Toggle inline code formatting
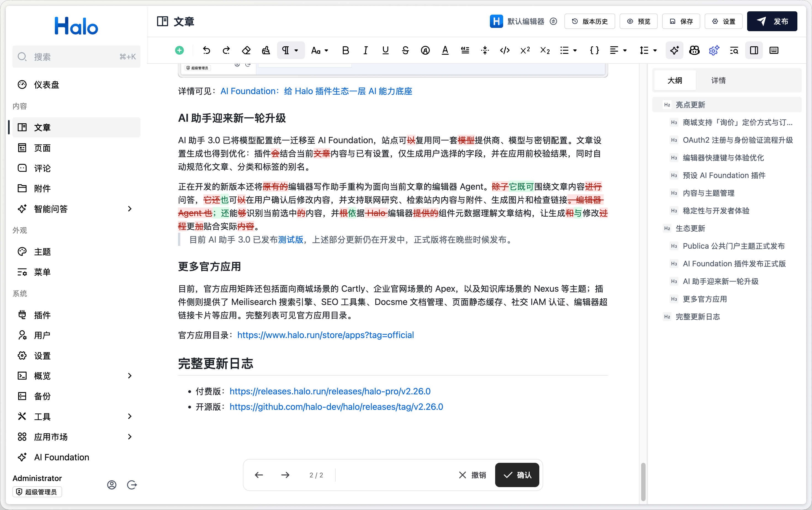 click(x=505, y=51)
